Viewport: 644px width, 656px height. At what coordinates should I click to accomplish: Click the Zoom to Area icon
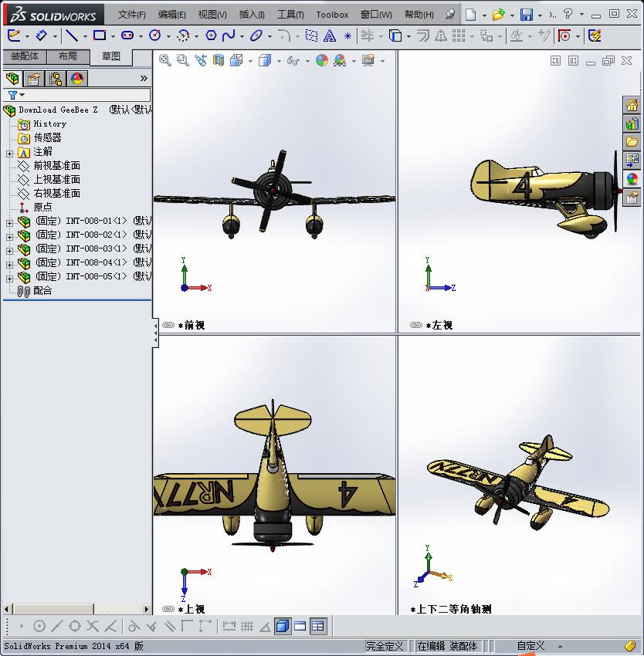click(182, 61)
